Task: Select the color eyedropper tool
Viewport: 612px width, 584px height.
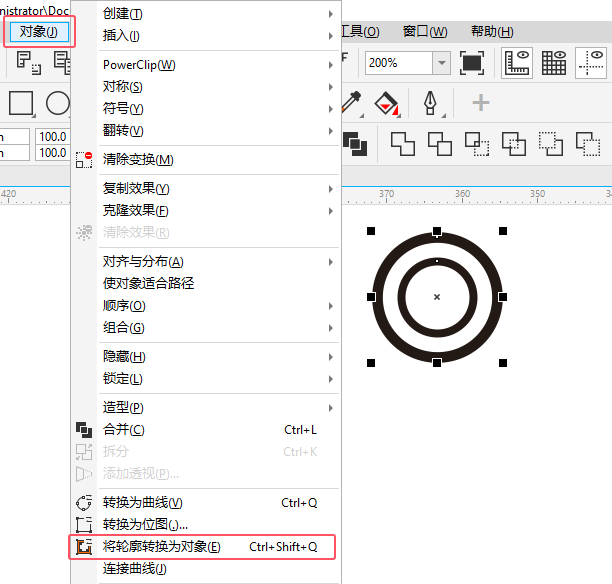Action: tap(352, 102)
